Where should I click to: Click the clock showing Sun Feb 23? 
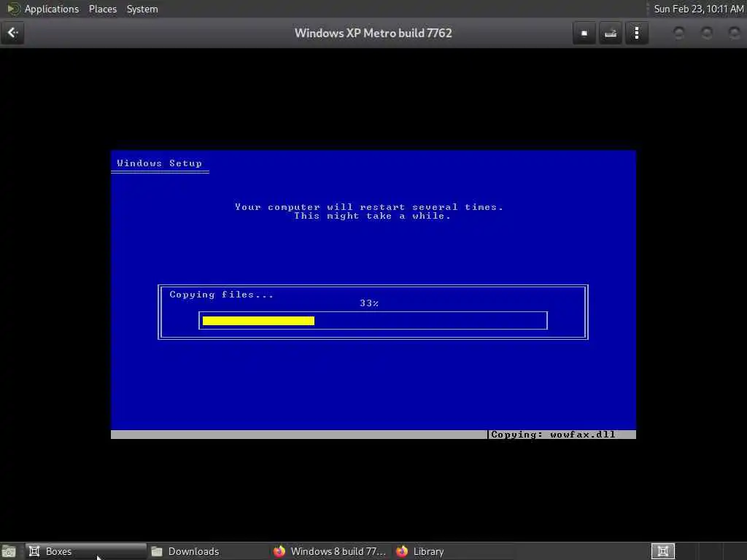698,9
